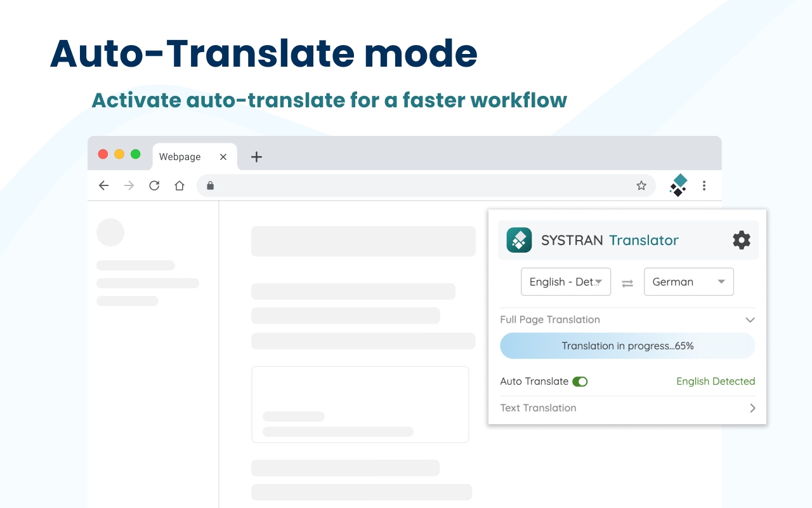Click the English Detected link

(x=716, y=381)
